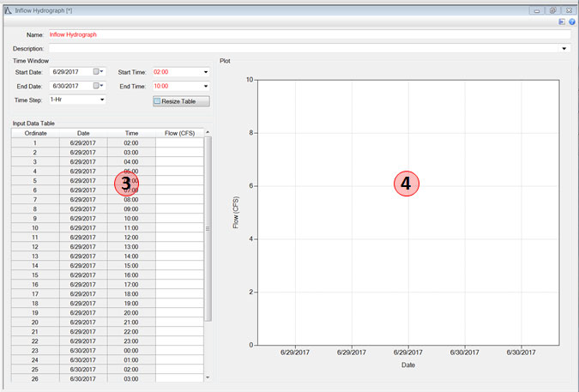Select the Ordinate column header

(x=35, y=133)
